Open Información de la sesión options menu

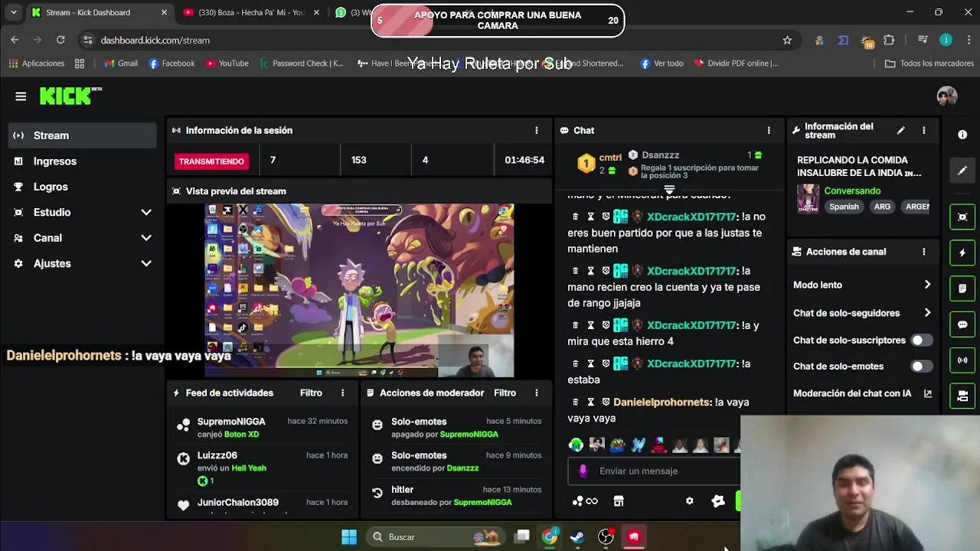(536, 131)
